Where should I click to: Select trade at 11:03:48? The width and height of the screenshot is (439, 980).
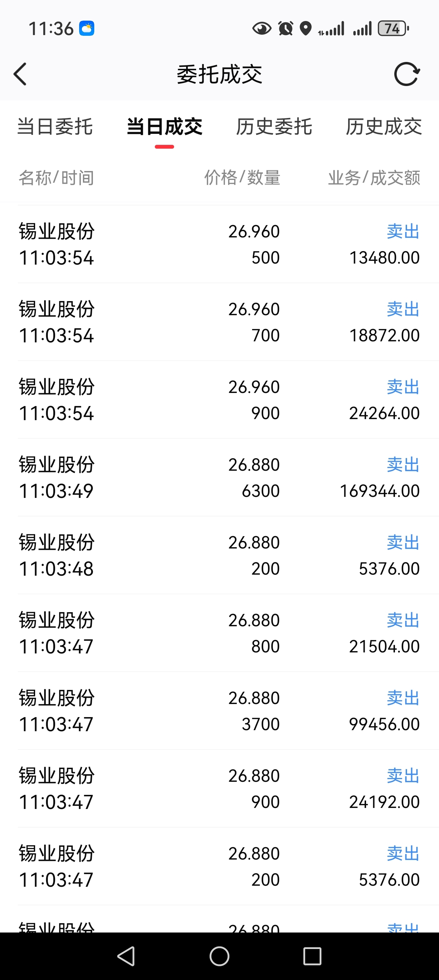[x=219, y=555]
